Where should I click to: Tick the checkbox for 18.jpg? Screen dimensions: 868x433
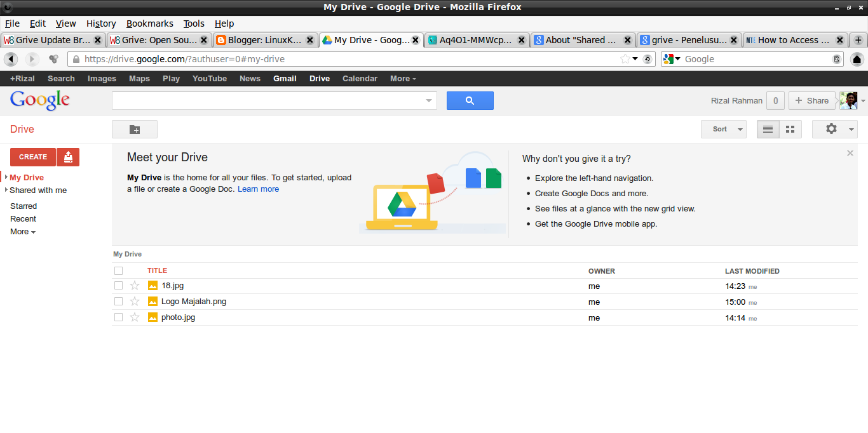coord(118,286)
